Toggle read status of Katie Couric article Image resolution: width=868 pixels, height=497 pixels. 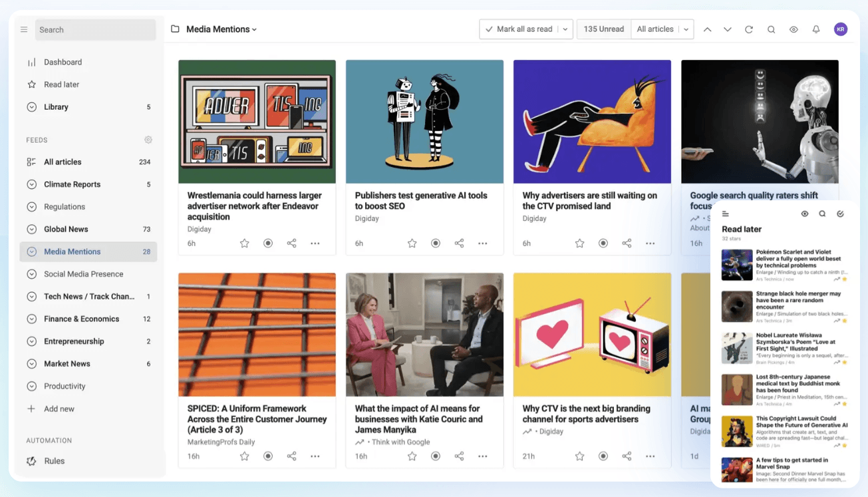pos(436,456)
